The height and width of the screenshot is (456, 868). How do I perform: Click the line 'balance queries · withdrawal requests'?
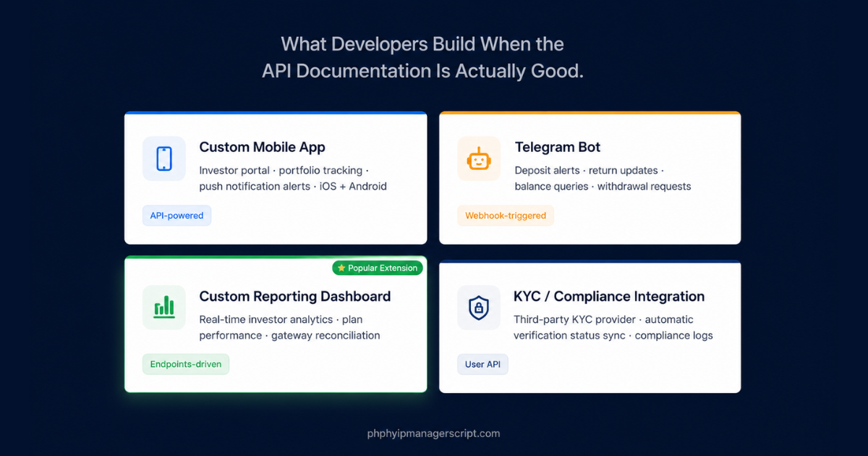pos(603,187)
